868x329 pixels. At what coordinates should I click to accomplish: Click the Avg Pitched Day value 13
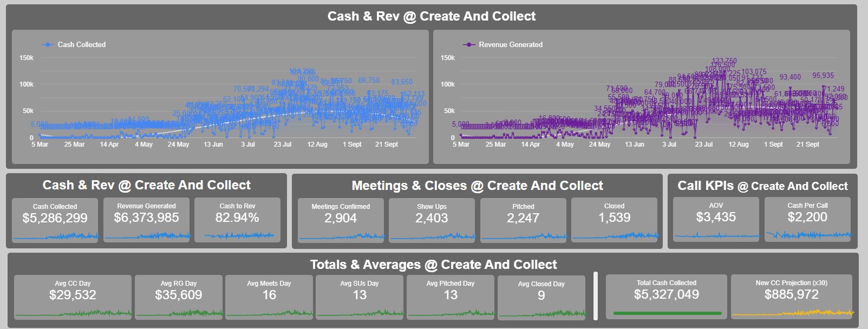click(451, 295)
